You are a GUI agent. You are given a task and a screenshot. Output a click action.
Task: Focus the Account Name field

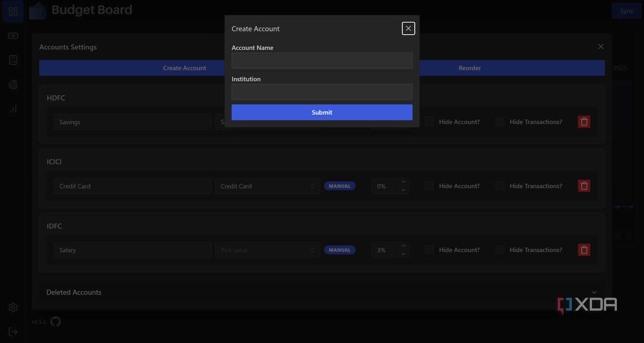(x=322, y=61)
